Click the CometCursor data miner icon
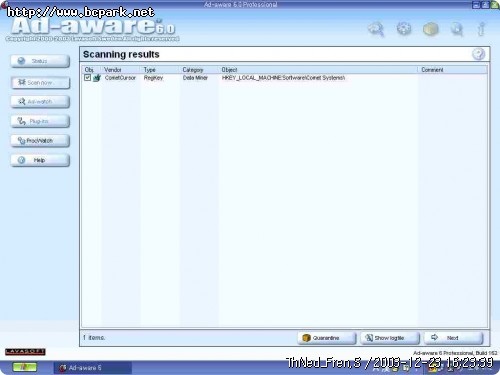The image size is (500, 375). click(97, 78)
